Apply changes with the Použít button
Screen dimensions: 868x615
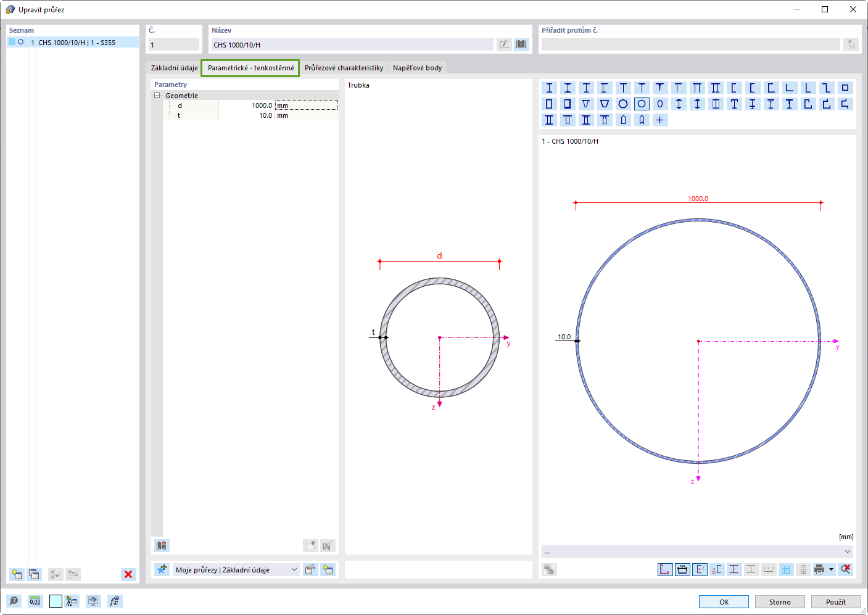point(836,602)
